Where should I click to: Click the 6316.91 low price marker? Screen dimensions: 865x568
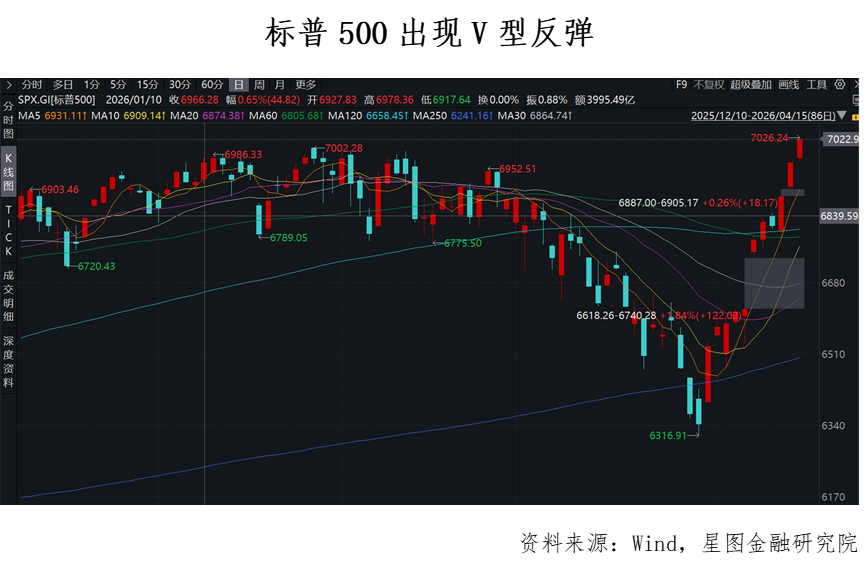coord(669,436)
